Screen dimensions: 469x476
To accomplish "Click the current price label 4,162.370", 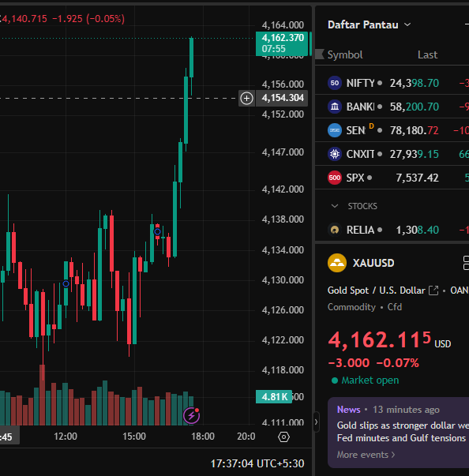I will coord(282,43).
